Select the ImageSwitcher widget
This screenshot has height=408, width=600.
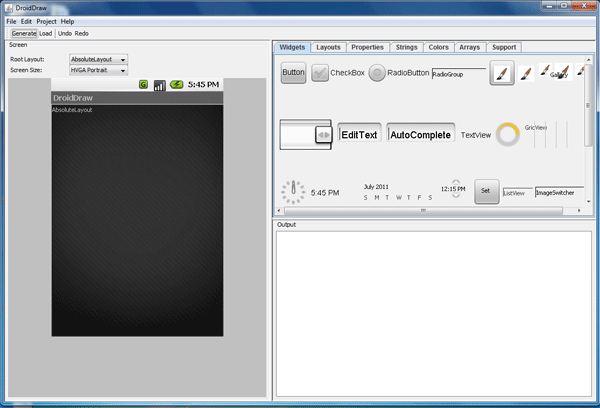[x=559, y=193]
